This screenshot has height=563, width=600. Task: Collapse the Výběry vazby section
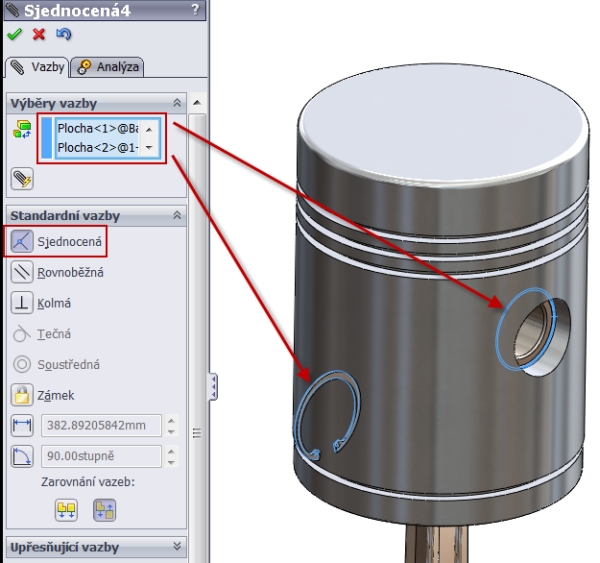(x=177, y=103)
